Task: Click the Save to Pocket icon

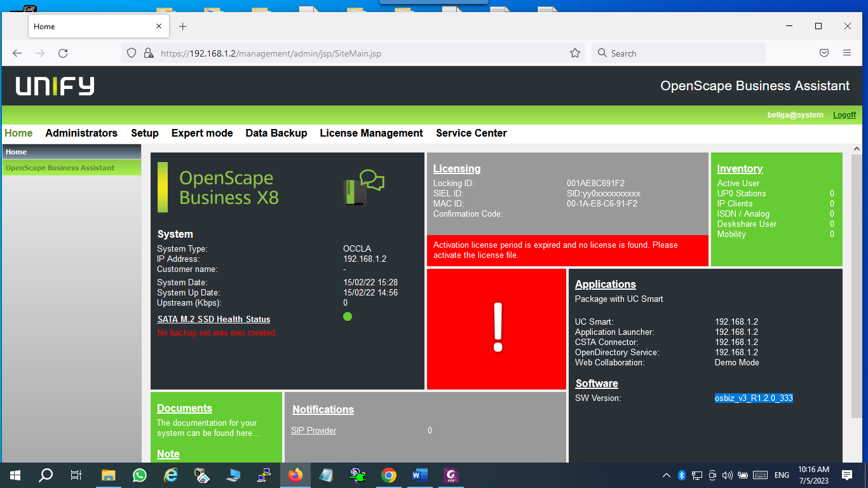Action: [824, 53]
